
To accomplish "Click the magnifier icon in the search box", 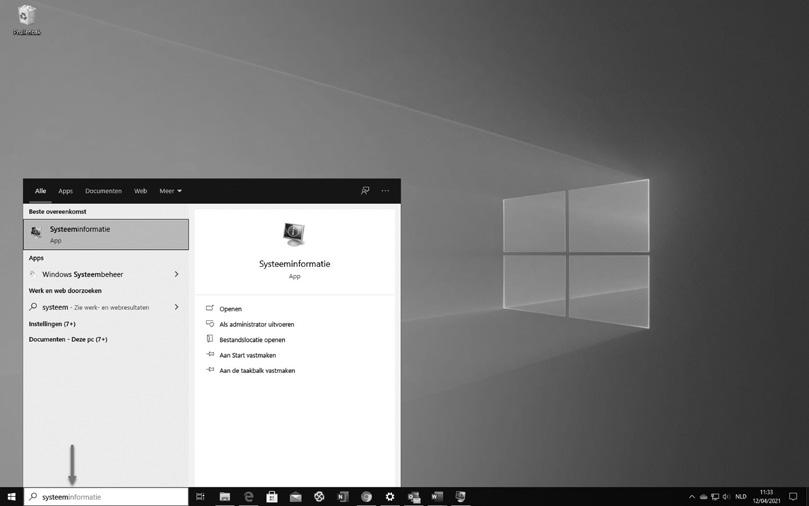I will coord(33,496).
